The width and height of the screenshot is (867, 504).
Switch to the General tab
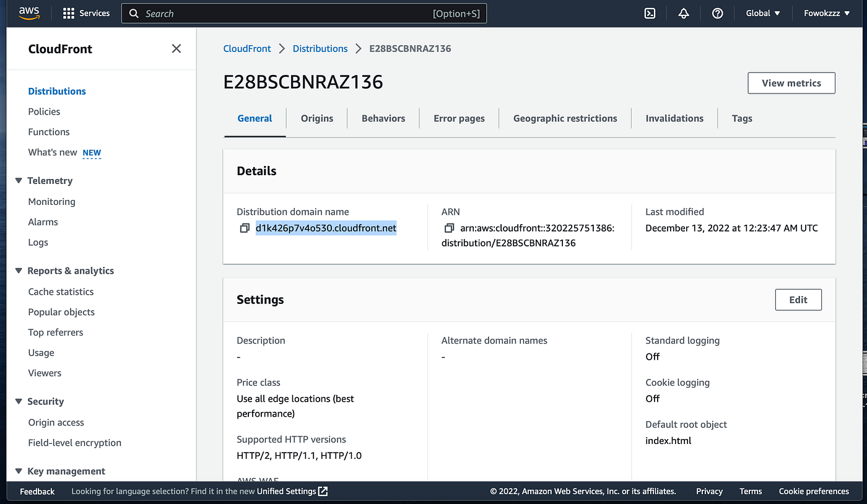pyautogui.click(x=255, y=118)
